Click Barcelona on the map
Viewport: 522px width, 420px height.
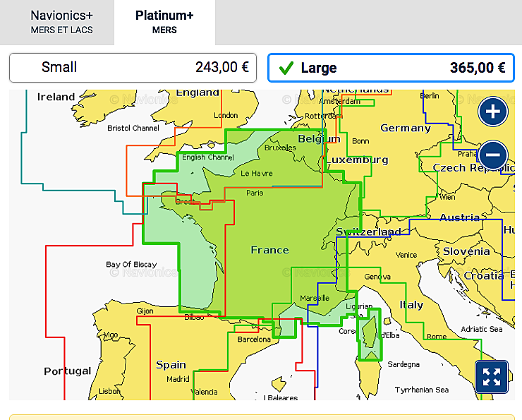tap(253, 340)
